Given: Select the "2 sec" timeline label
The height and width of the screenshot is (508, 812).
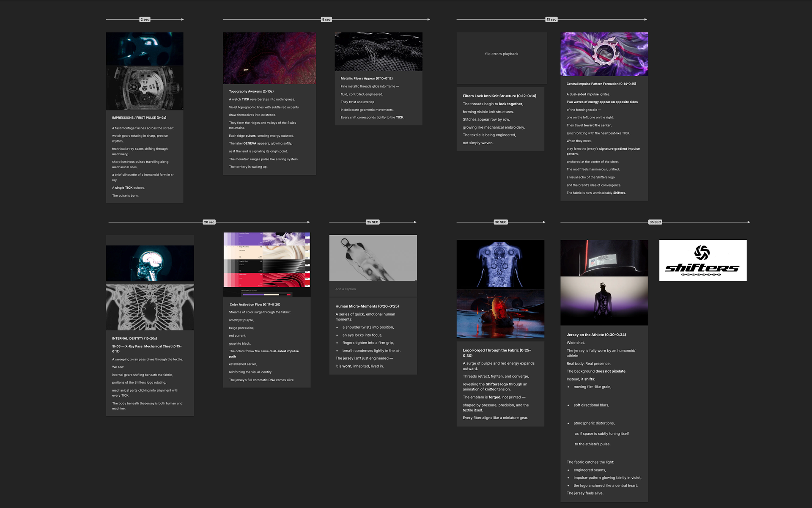Looking at the screenshot, I should (x=145, y=19).
